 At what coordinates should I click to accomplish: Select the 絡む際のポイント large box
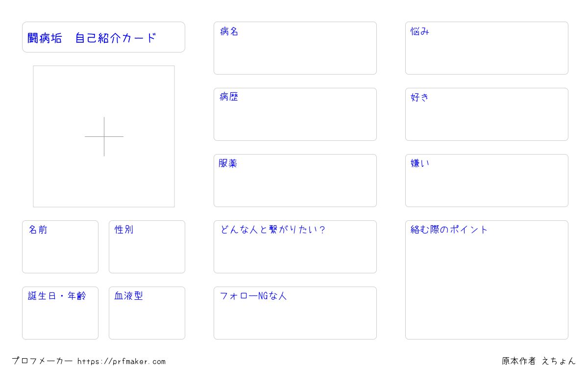tap(487, 280)
